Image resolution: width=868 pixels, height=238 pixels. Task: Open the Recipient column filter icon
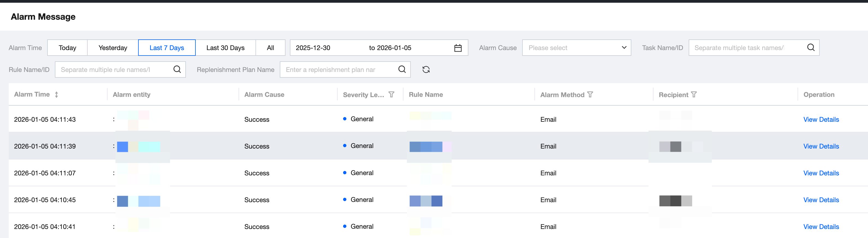(x=694, y=95)
